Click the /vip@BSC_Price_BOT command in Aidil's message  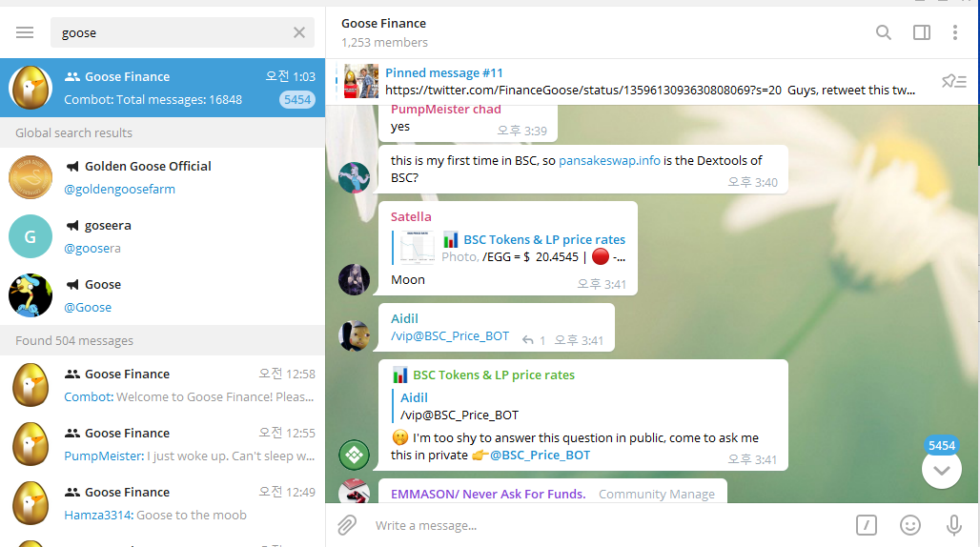pos(450,336)
